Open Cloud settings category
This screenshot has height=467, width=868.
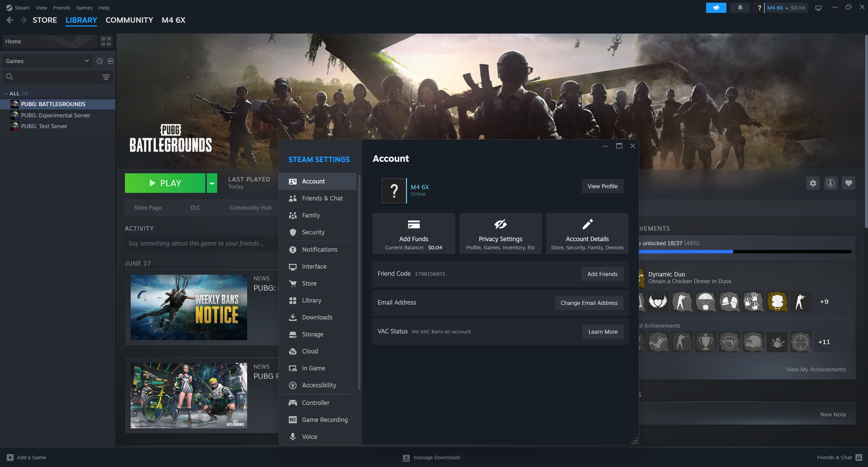(x=317, y=351)
